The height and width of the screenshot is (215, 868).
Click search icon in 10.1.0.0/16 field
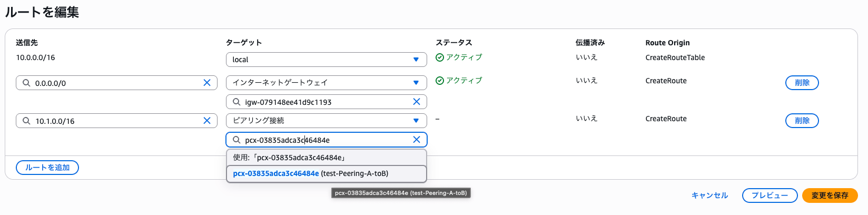(26, 121)
